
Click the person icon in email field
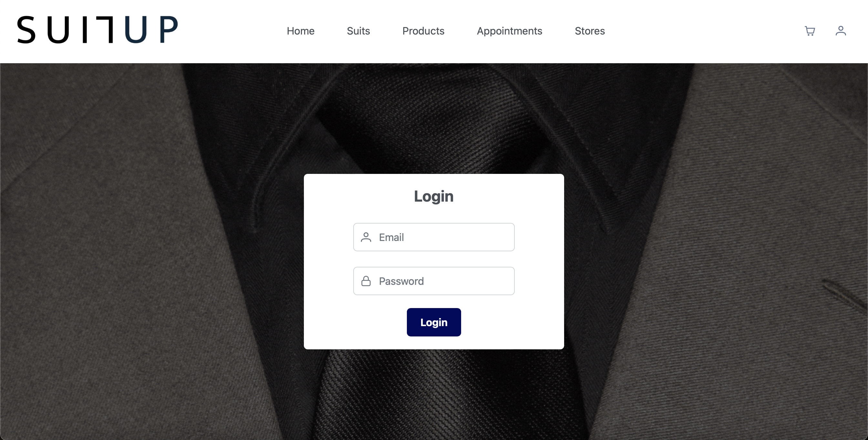[366, 237]
